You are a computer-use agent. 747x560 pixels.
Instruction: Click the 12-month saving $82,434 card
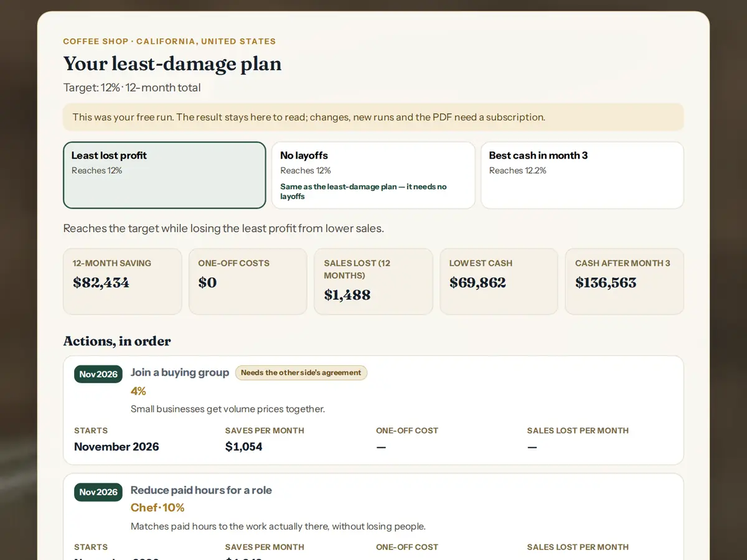point(123,282)
